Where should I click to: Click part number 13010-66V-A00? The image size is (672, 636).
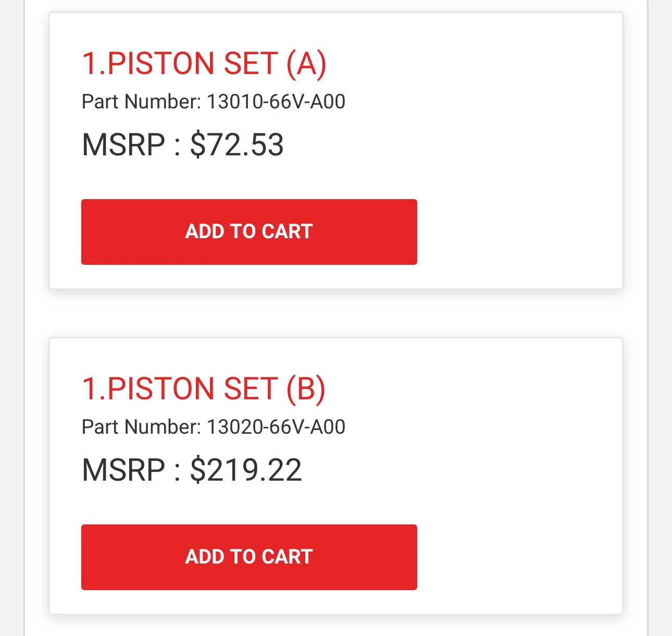pos(276,102)
